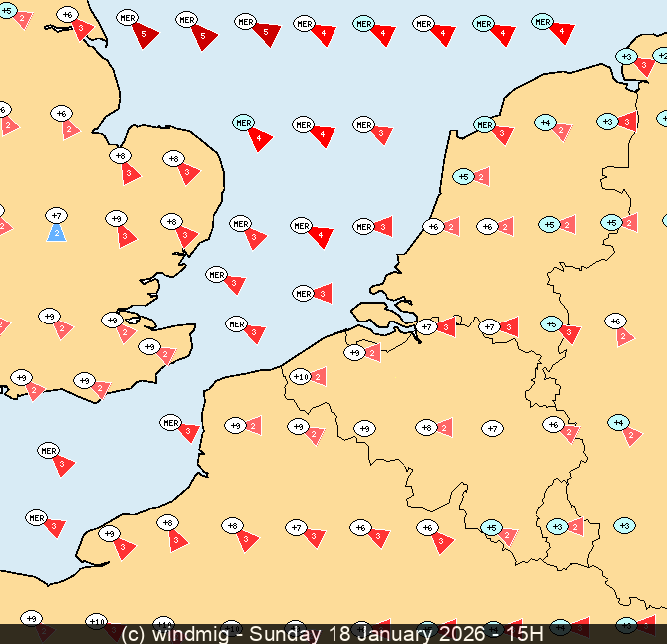
Task: Click the +7 bubble above the blue arrow
Action: tap(57, 215)
